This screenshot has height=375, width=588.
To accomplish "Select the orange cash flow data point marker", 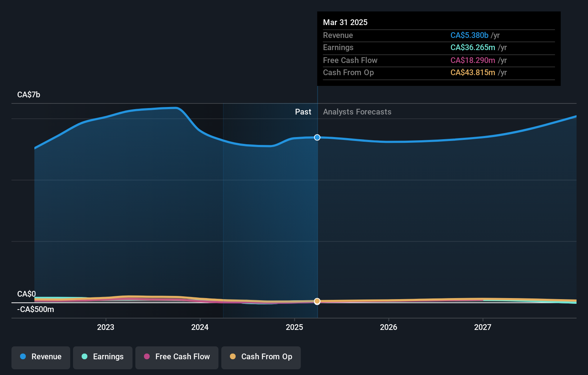I will pos(317,301).
